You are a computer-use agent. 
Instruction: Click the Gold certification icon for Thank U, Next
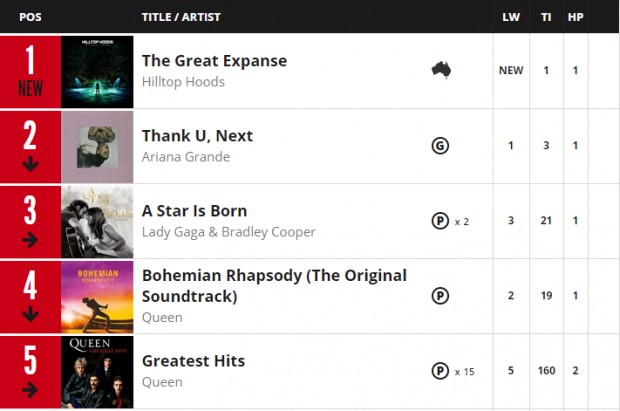point(440,146)
